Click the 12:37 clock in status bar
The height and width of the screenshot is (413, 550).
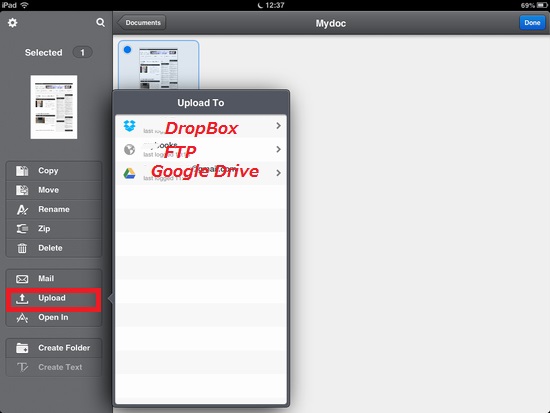click(275, 5)
